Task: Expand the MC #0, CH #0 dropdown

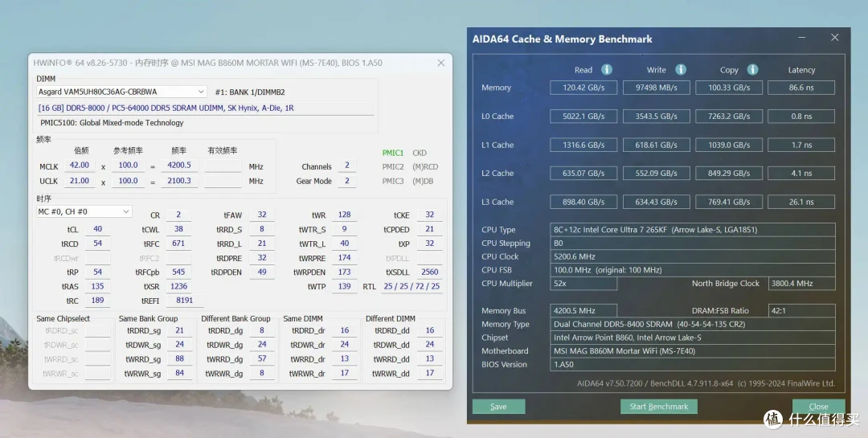Action: pyautogui.click(x=84, y=211)
